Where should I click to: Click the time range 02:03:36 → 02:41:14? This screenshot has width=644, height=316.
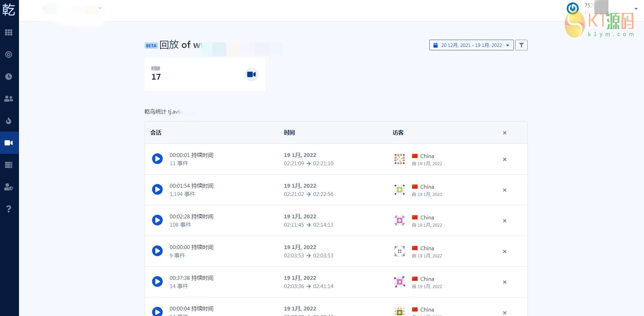(309, 286)
